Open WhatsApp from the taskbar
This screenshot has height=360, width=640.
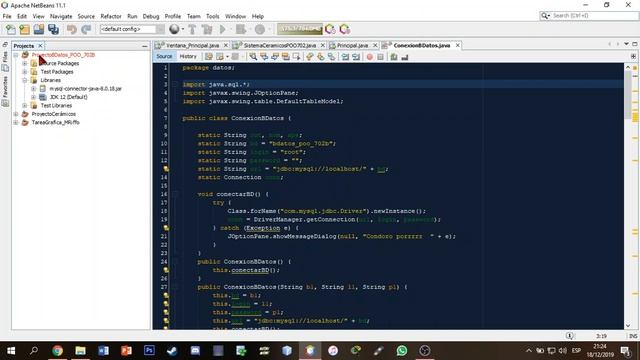pyautogui.click(x=402, y=351)
